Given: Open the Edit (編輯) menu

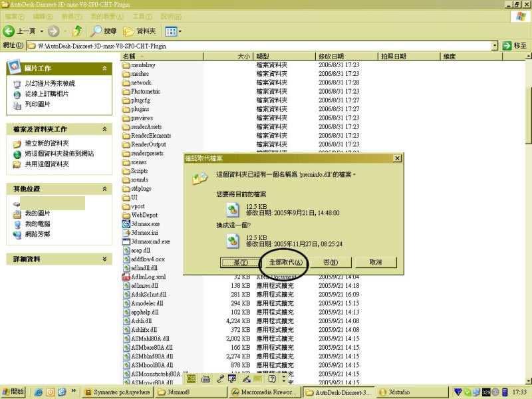Looking at the screenshot, I should coord(43,17).
